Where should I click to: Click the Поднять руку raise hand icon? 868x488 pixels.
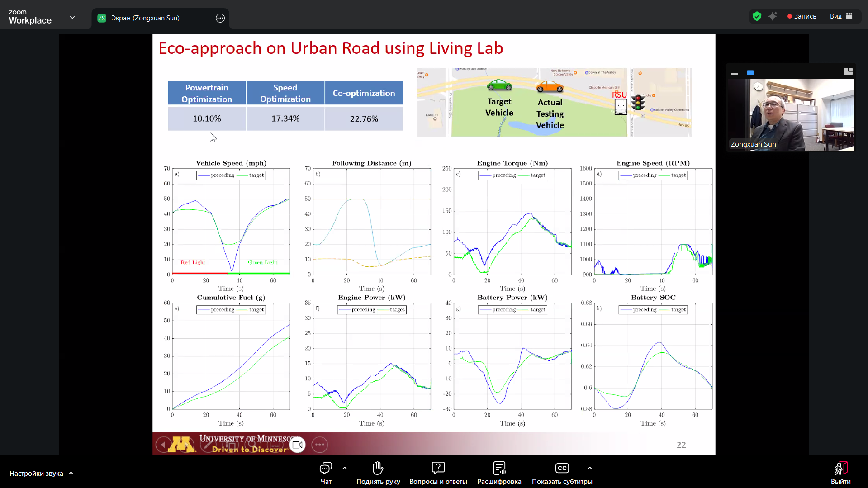tap(378, 472)
